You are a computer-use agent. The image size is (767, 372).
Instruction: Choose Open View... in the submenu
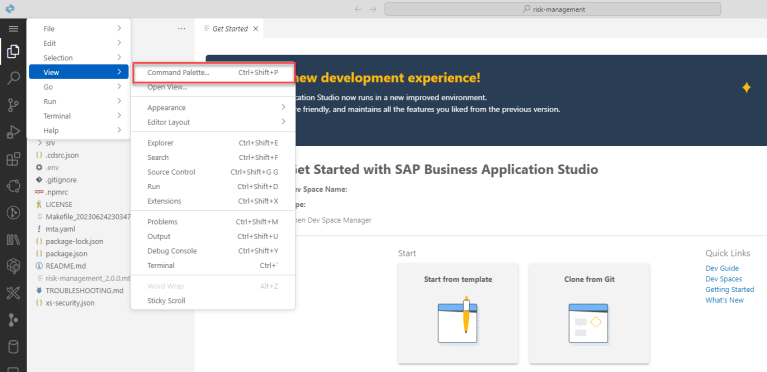pyautogui.click(x=213, y=87)
